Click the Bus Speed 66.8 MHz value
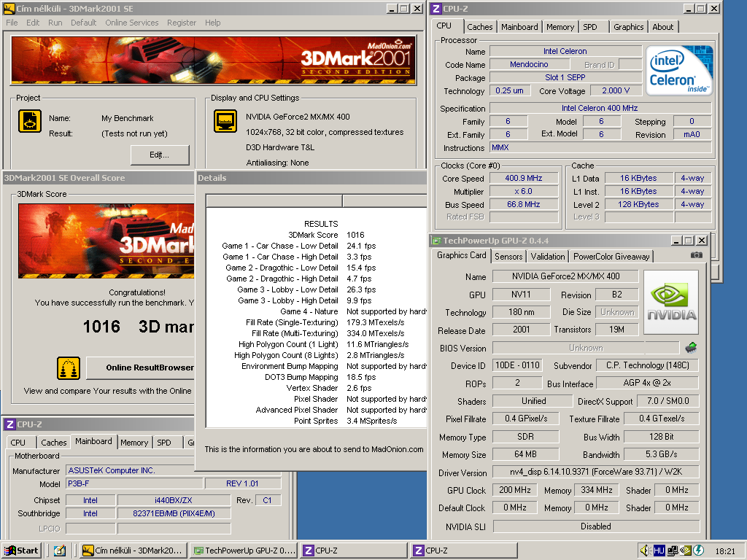The image size is (747, 560). tap(524, 204)
